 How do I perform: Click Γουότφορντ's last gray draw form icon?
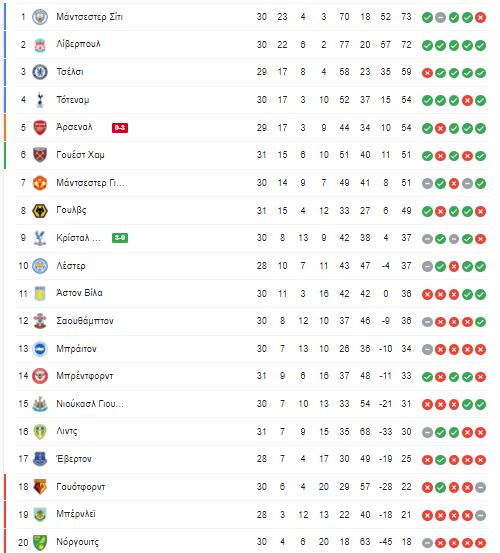tap(480, 487)
